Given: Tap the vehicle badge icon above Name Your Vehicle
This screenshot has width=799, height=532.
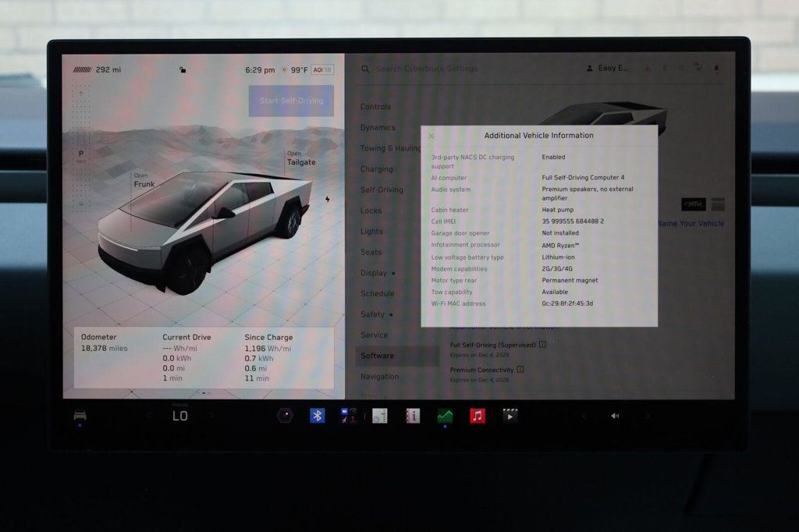Looking at the screenshot, I should [x=694, y=204].
